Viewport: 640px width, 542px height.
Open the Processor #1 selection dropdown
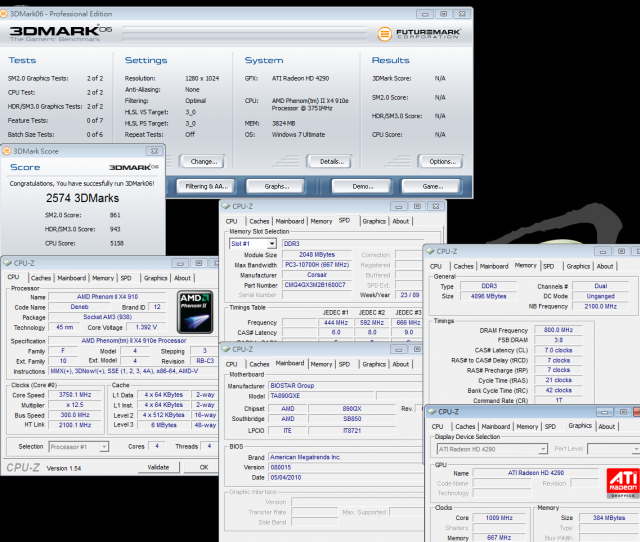(x=104, y=447)
